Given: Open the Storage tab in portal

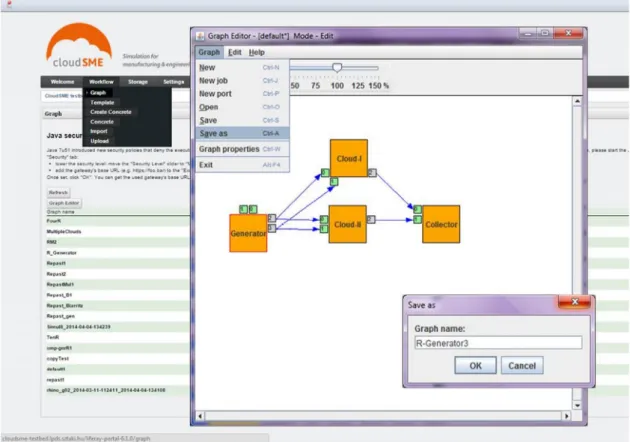Looking at the screenshot, I should 138,82.
